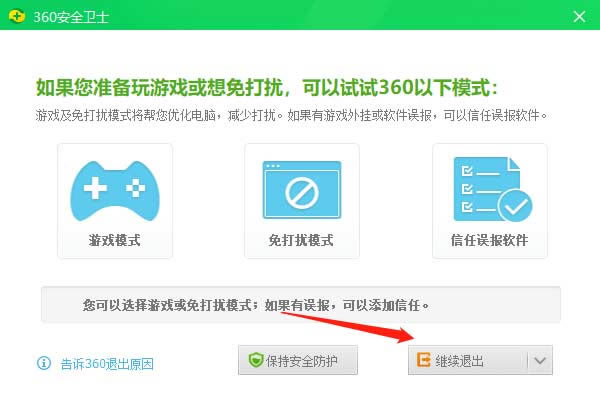
Task: Click the 信任误报软件 label
Action: tap(489, 240)
